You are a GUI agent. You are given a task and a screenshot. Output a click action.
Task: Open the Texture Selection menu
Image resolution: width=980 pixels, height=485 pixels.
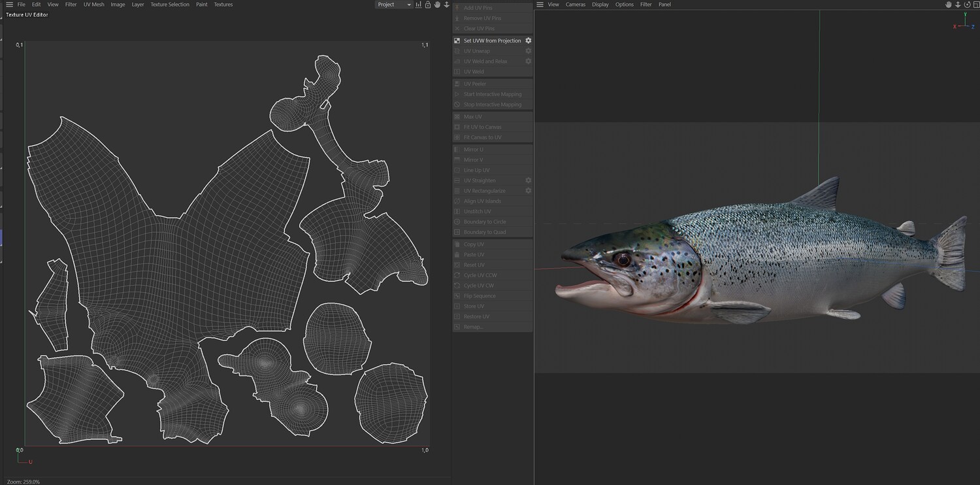(x=169, y=5)
